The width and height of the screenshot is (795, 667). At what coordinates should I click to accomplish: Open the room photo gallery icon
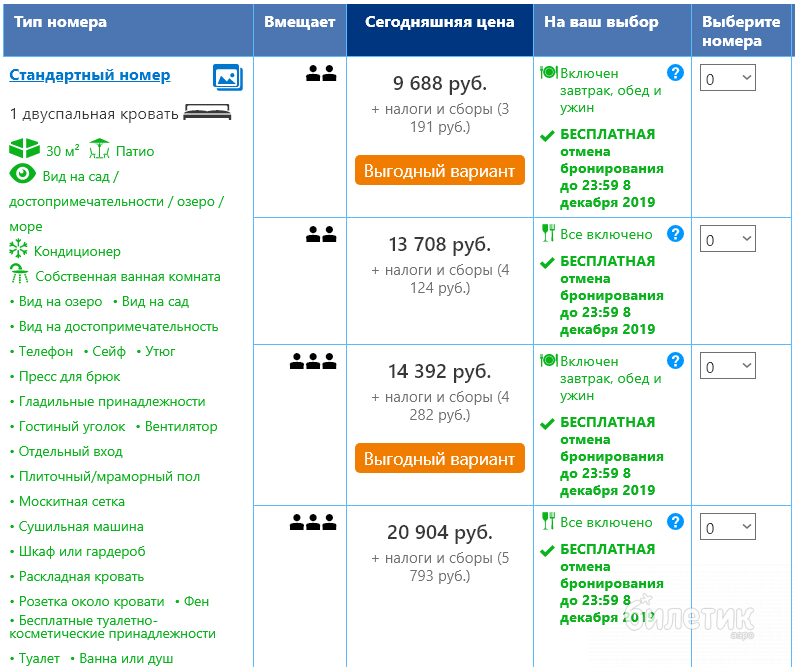point(228,77)
